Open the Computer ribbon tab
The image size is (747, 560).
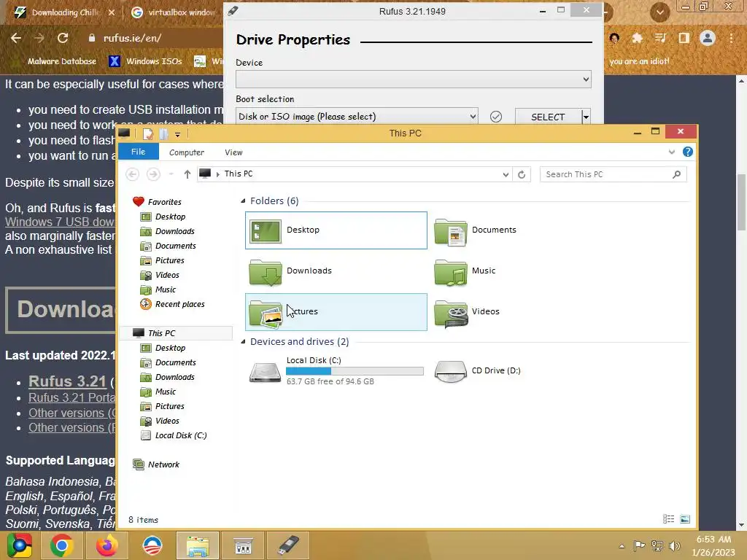point(186,152)
